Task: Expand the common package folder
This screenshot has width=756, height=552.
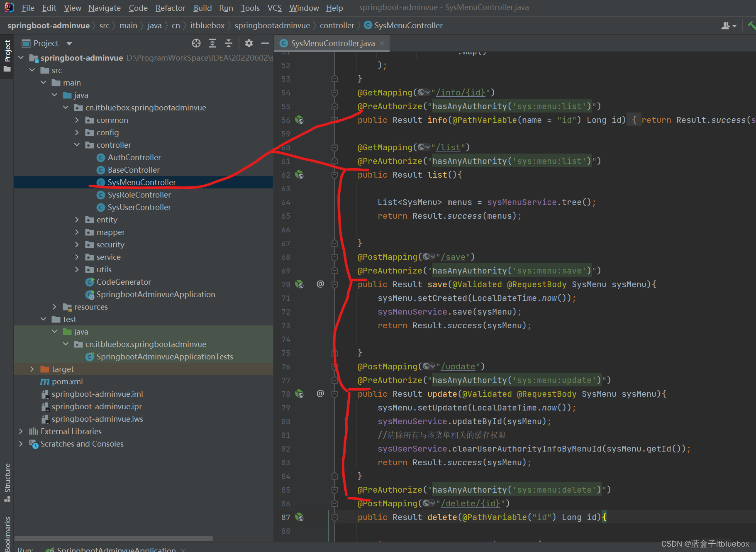Action: click(77, 120)
